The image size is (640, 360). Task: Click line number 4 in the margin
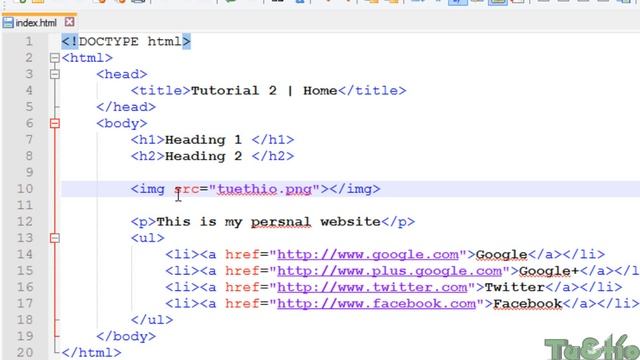coord(29,91)
